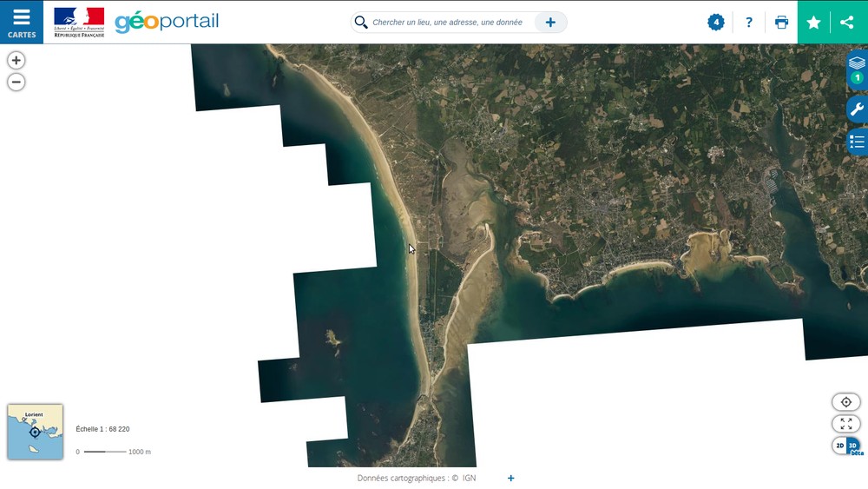Switch to 3D beta view

pyautogui.click(x=853, y=446)
